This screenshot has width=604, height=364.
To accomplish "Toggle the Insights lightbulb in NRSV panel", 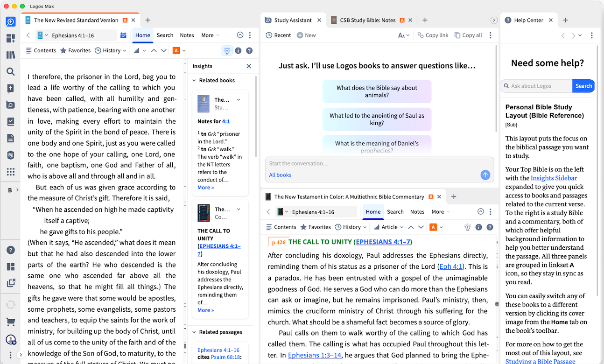I will tap(227, 50).
